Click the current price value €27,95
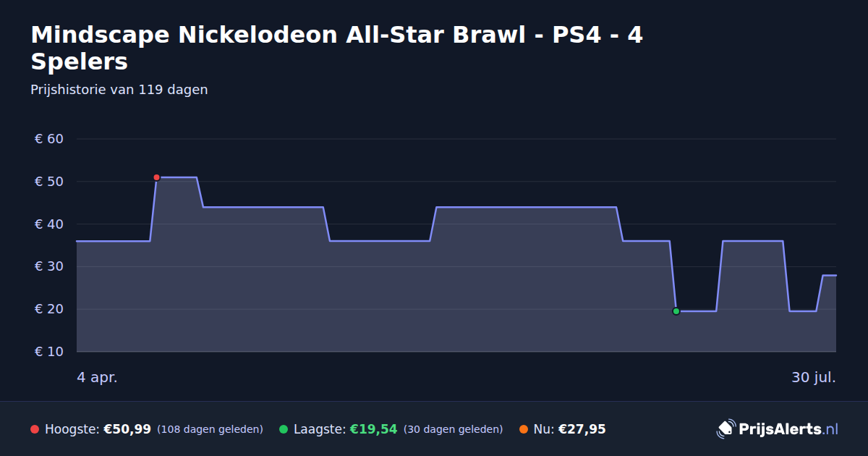Viewport: 868px width, 456px height. click(582, 429)
